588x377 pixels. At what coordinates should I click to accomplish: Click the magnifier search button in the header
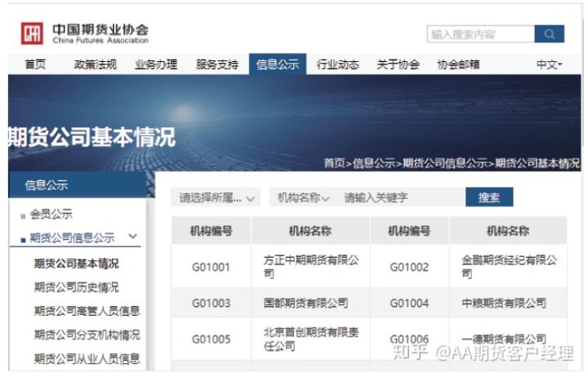pos(550,34)
